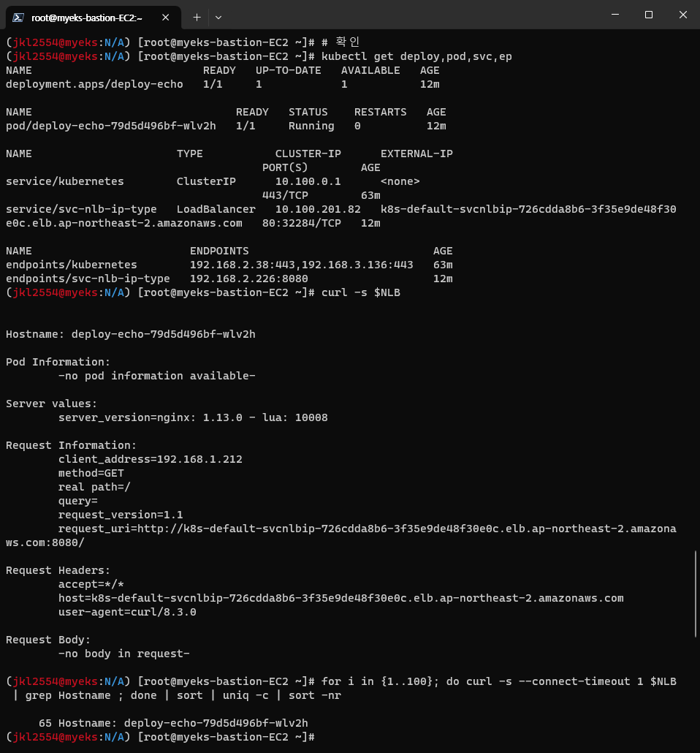Click 'request_version=1.1' line
This screenshot has height=753, width=700.
[x=121, y=515]
